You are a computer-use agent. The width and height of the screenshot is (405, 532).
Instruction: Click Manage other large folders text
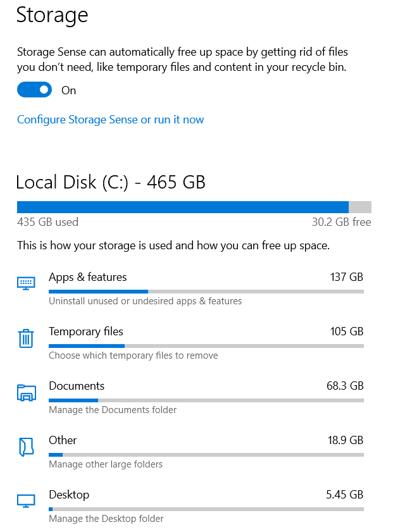[106, 464]
